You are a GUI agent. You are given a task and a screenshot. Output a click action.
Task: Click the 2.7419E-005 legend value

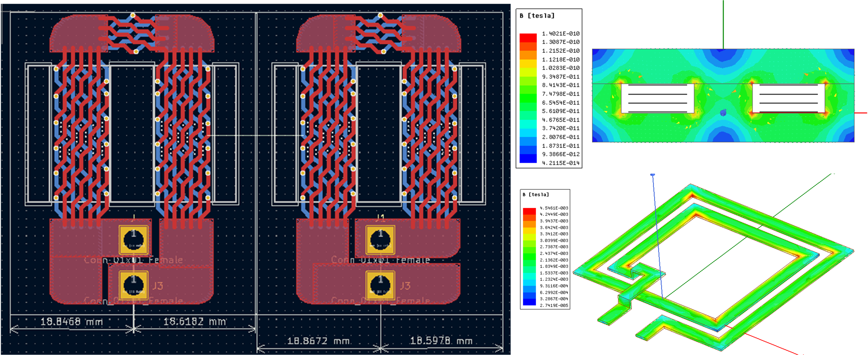pyautogui.click(x=554, y=305)
